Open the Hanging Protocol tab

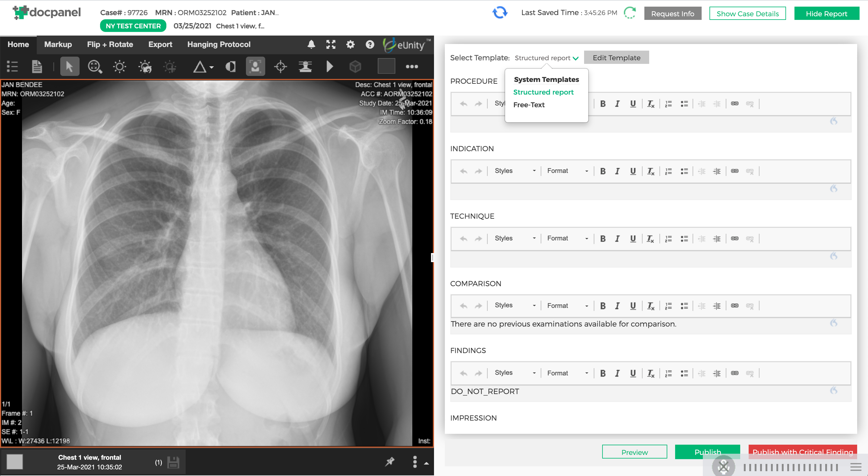(219, 45)
